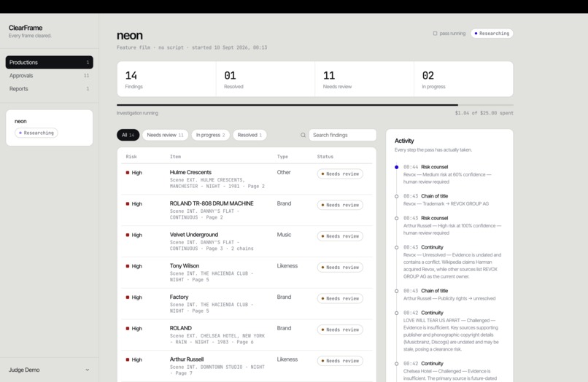Open the Factory finding row
The image size is (588, 382).
[247, 303]
